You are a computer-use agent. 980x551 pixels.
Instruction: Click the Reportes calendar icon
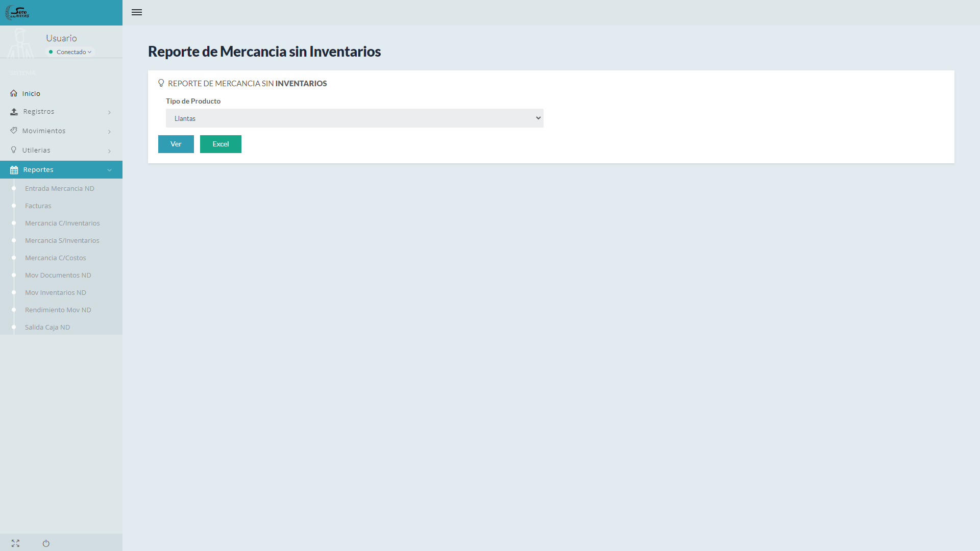coord(14,170)
